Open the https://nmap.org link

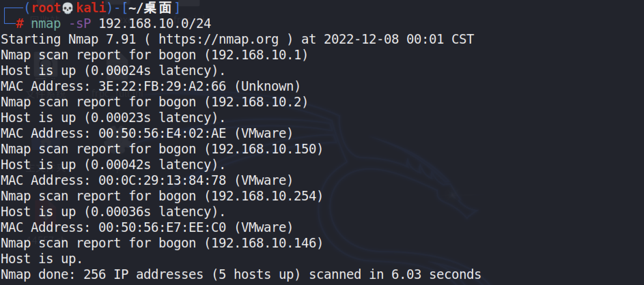tap(219, 39)
